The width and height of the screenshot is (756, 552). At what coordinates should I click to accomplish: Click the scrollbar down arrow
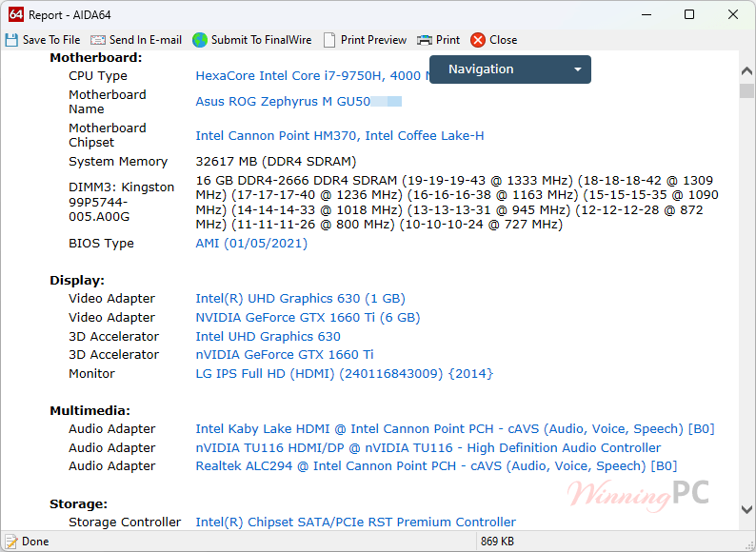(746, 509)
